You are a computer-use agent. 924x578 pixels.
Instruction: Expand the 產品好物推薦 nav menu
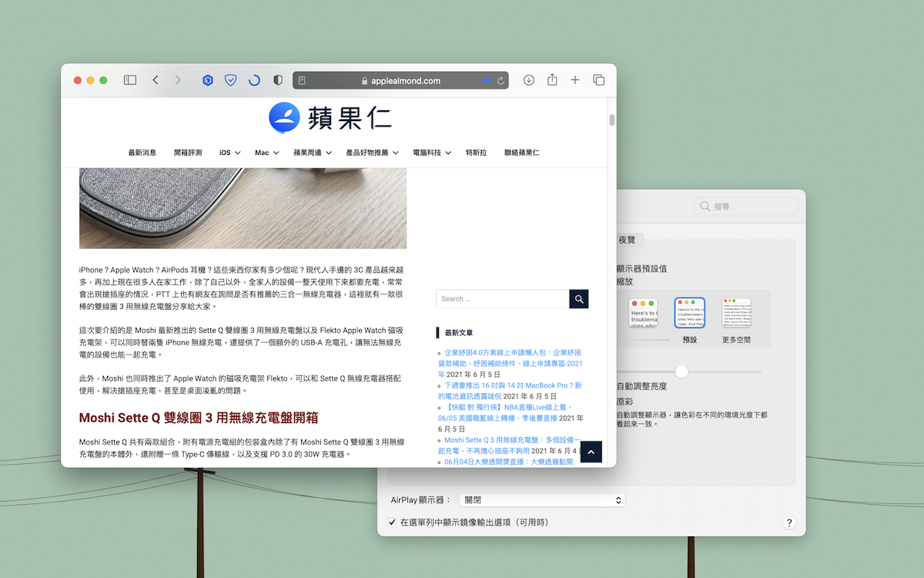coord(372,153)
